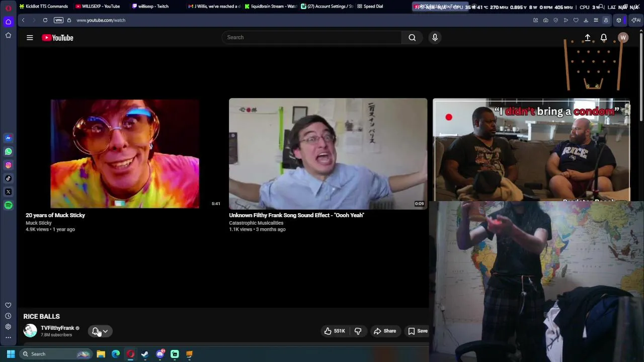Image resolution: width=644 pixels, height=362 pixels.
Task: Open the sidebar heart pinboards icon
Action: pos(8,305)
